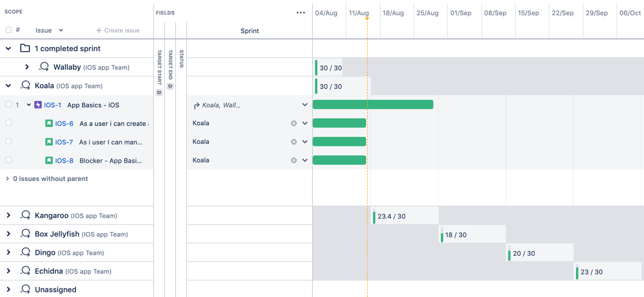Toggle the select-all issues checkbox
Image resolution: width=644 pixels, height=297 pixels.
9,30
